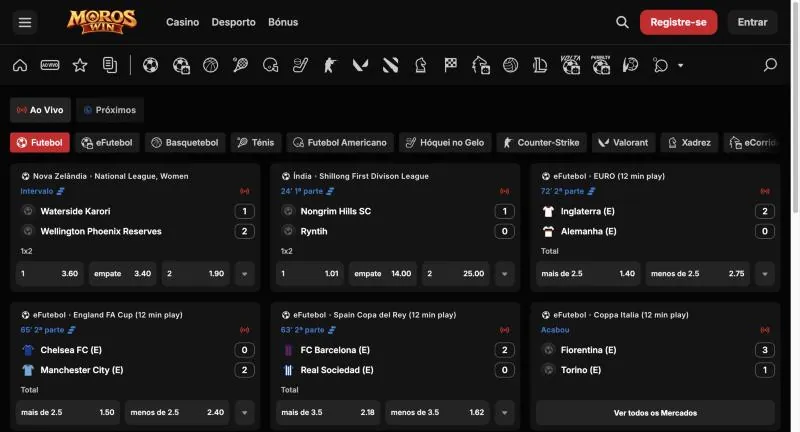Switch to Ao Vivo tab
Viewport: 800px width, 432px height.
[x=40, y=110]
